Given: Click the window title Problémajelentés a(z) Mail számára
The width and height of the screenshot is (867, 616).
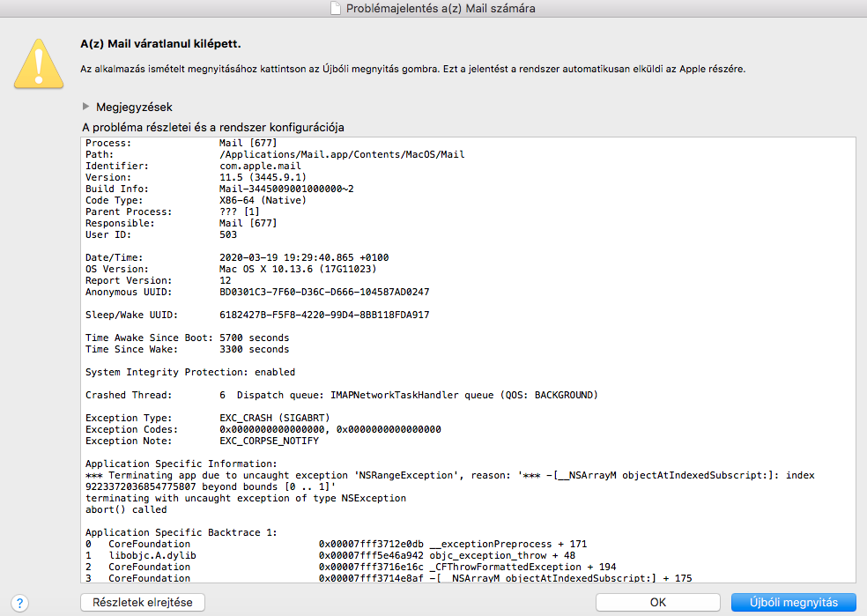Looking at the screenshot, I should point(441,8).
